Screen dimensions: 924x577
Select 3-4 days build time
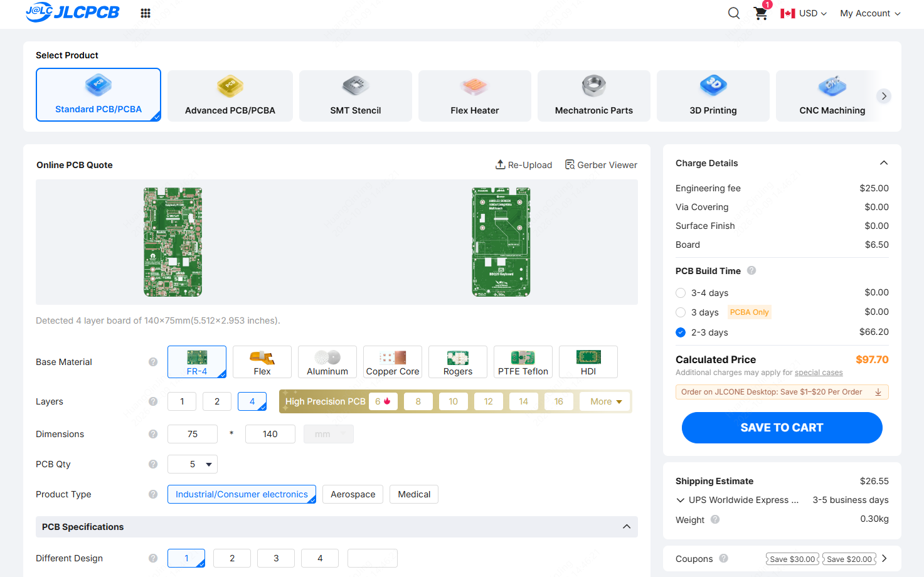pos(681,293)
